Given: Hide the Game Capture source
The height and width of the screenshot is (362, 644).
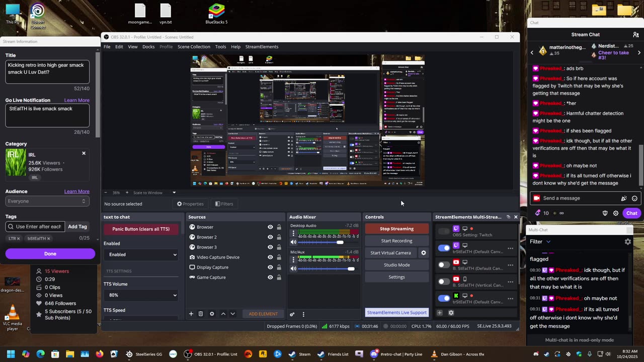Looking at the screenshot, I should click(x=270, y=278).
